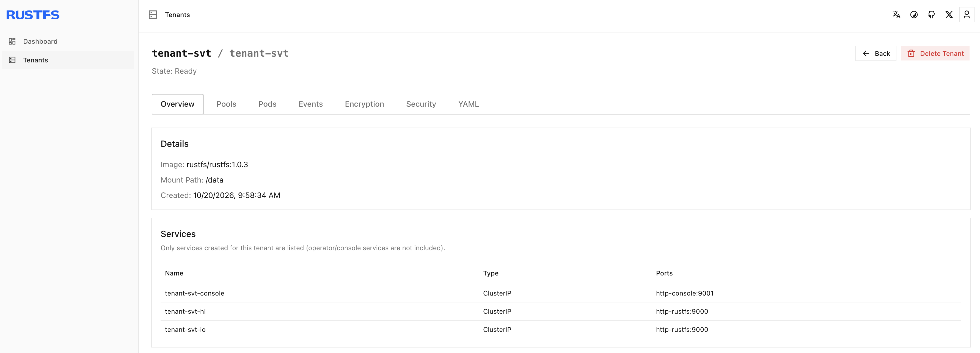Open the language translation icon
Viewport: 980px width, 353px height.
[x=896, y=15]
